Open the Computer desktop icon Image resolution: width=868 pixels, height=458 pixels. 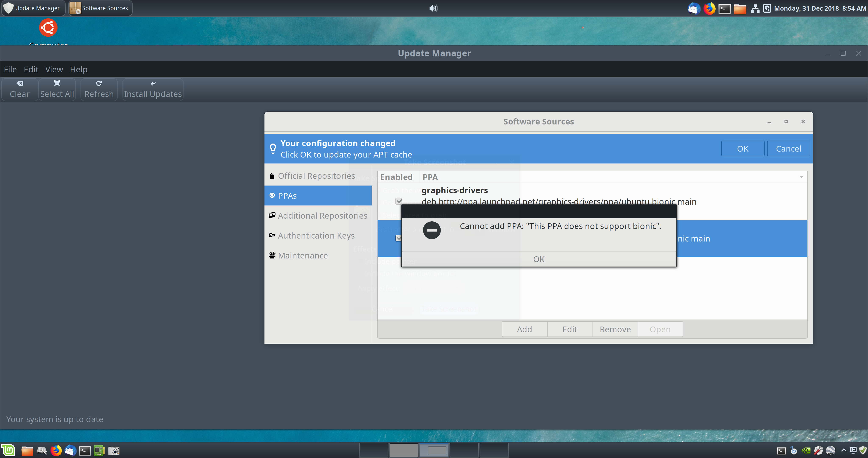pyautogui.click(x=48, y=31)
